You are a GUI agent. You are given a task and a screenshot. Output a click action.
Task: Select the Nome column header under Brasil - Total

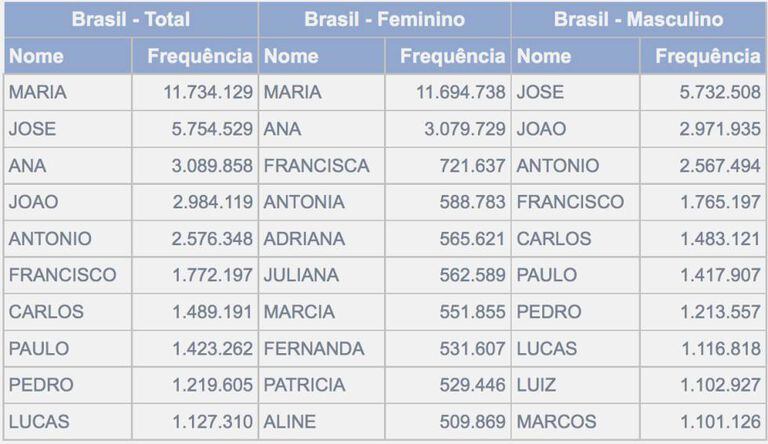[x=36, y=56]
